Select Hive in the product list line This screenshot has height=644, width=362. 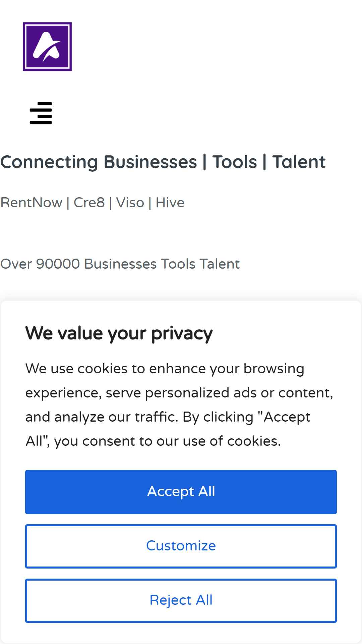pyautogui.click(x=170, y=203)
